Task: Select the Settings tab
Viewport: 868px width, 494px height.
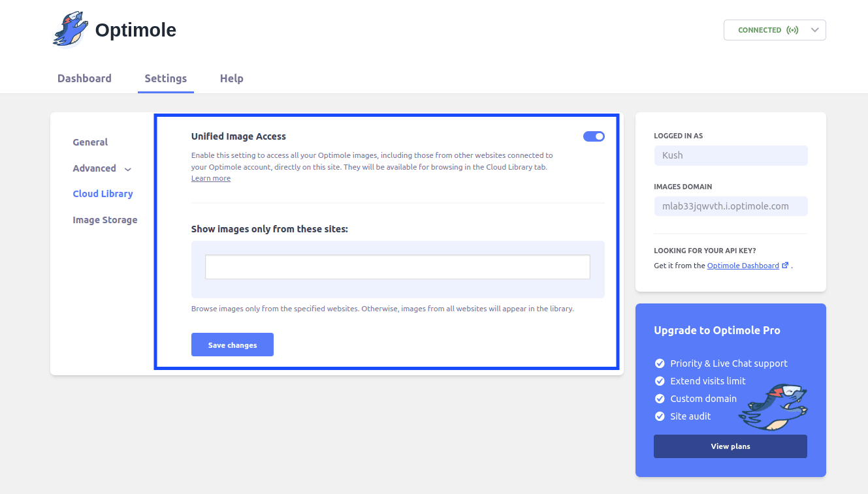Action: (x=165, y=78)
